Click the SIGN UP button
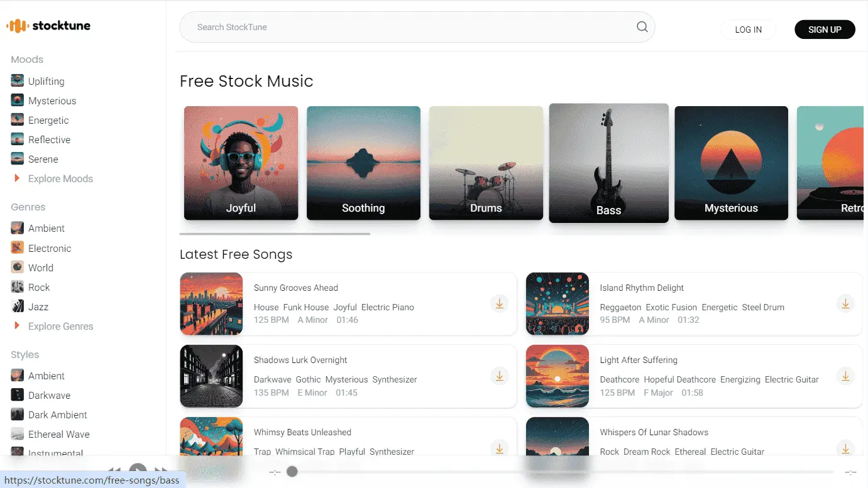This screenshot has width=868, height=488. (x=825, y=29)
